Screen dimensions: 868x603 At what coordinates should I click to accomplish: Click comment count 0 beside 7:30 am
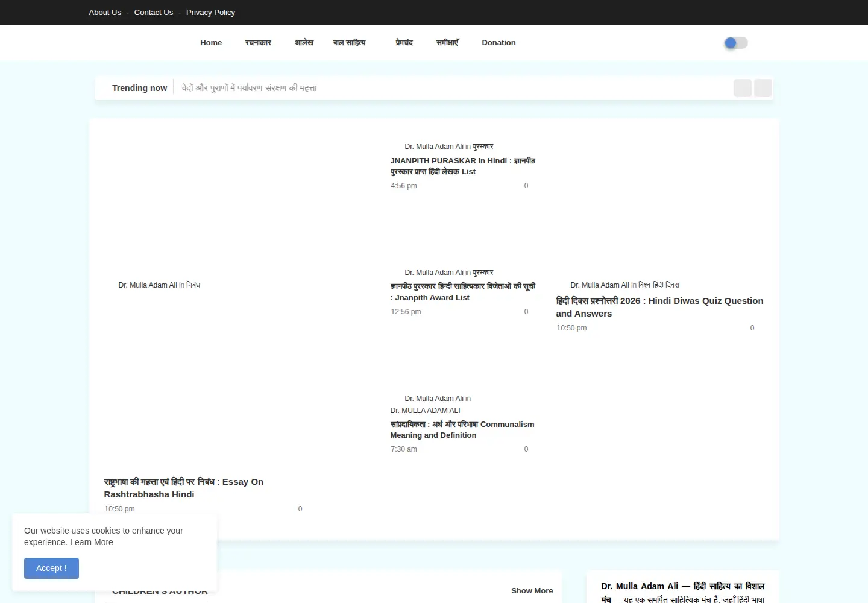coord(526,449)
